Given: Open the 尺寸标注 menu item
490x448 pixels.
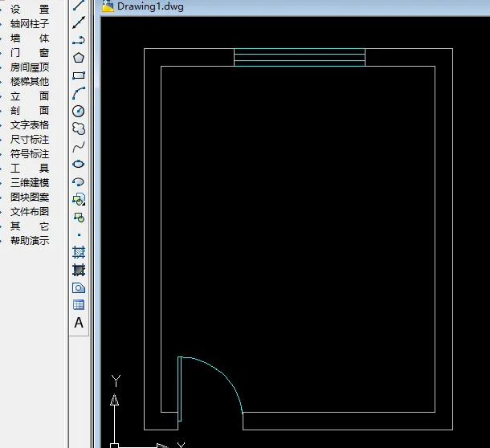Looking at the screenshot, I should 29,140.
